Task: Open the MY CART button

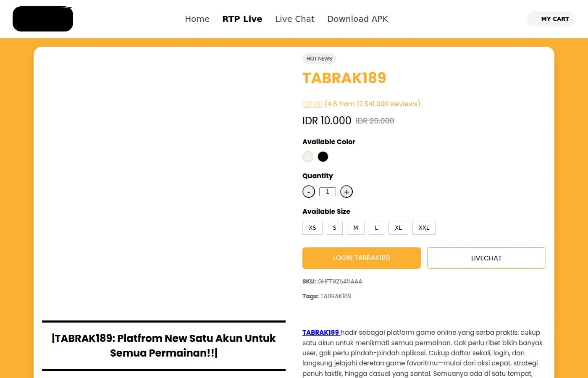Action: tap(551, 19)
